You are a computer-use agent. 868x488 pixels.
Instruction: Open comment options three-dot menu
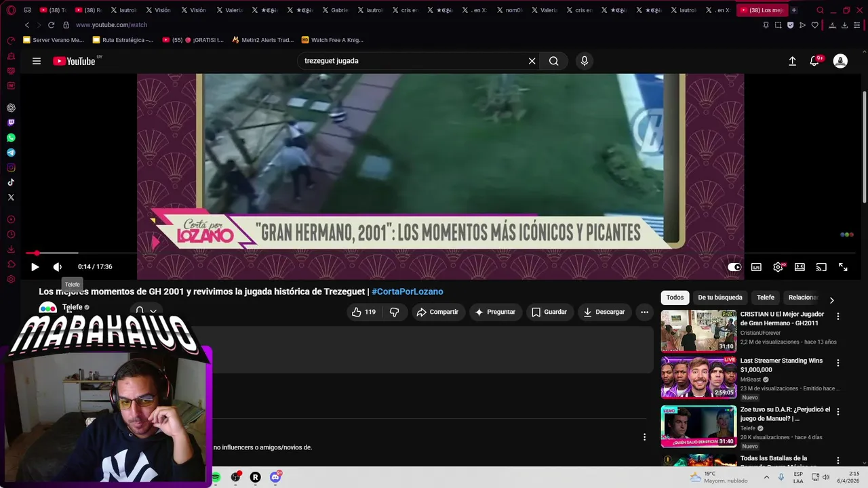click(644, 437)
